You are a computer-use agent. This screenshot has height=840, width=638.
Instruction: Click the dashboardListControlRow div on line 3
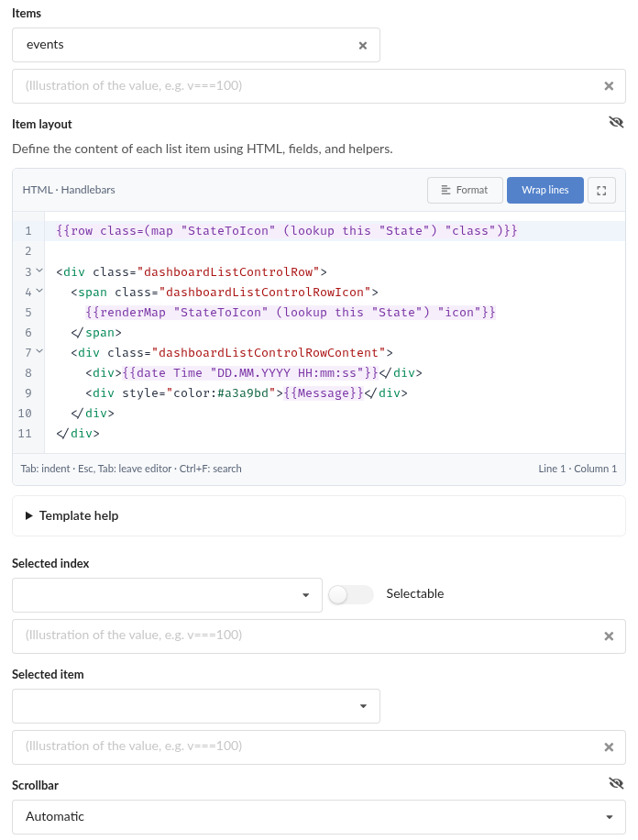click(192, 272)
